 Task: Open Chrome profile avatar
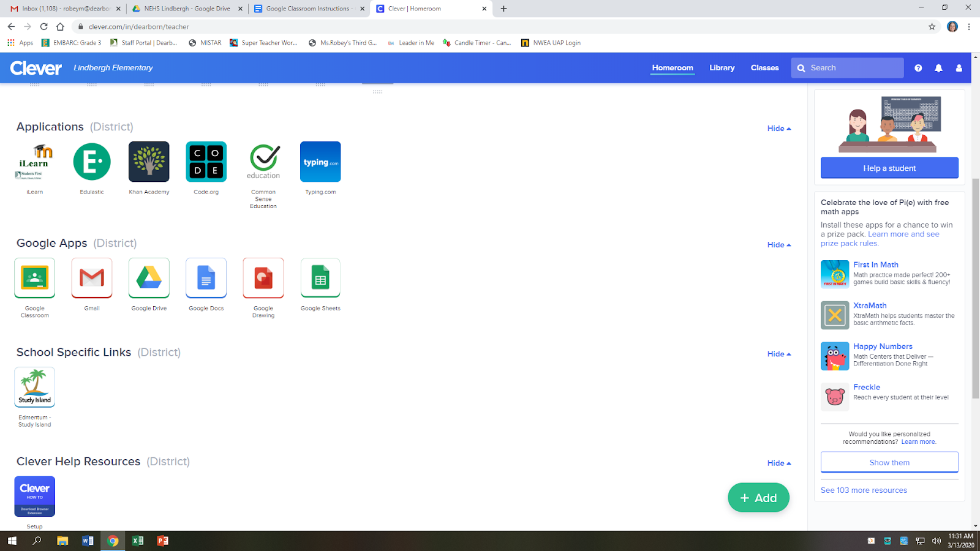[952, 26]
